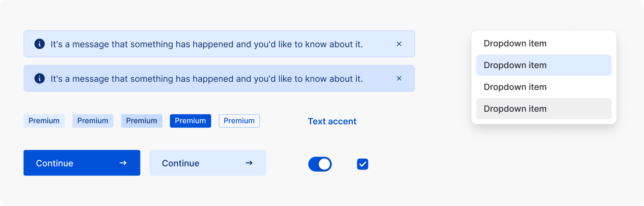Viewport: 644px width, 206px height.
Task: Click the third, medium blue Premium badge
Action: pos(141,121)
